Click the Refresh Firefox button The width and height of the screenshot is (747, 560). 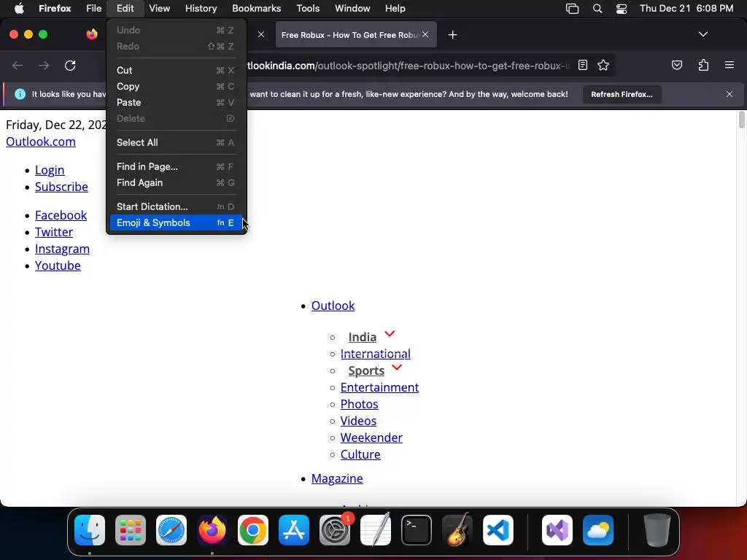click(622, 94)
